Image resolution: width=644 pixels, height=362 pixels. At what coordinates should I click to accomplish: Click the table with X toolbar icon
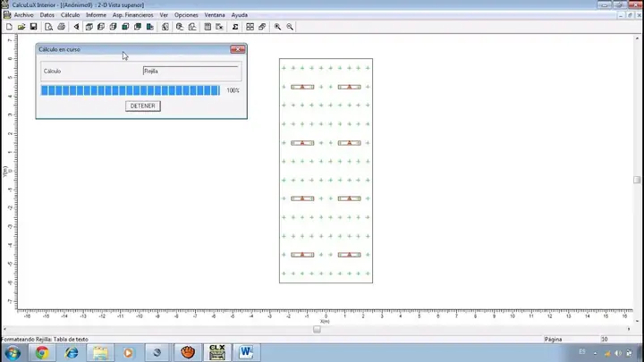(x=220, y=27)
